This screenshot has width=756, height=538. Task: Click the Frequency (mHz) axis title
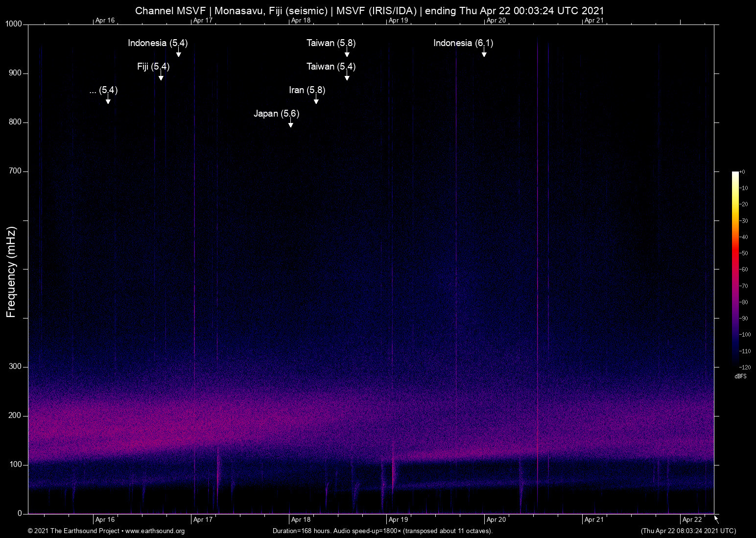tap(11, 269)
